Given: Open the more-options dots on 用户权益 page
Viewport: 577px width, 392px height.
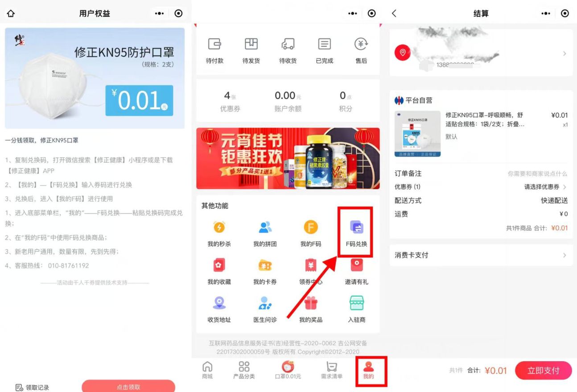Looking at the screenshot, I should 160,14.
